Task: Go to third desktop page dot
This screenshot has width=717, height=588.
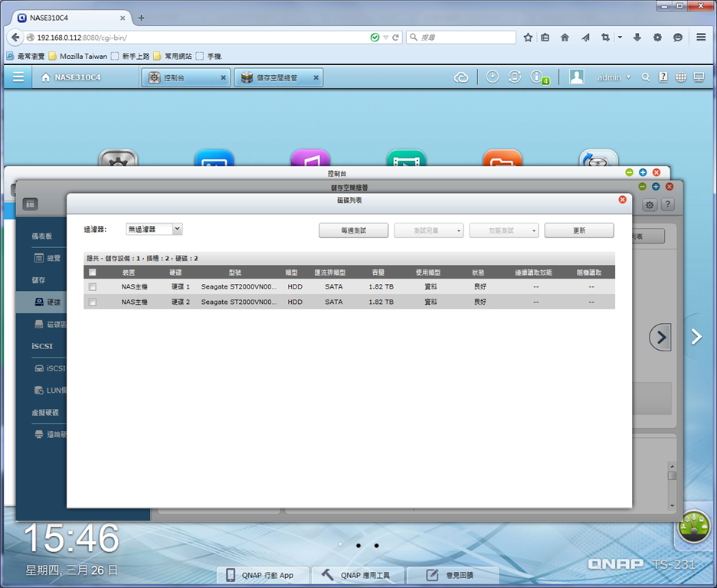Action: click(376, 546)
